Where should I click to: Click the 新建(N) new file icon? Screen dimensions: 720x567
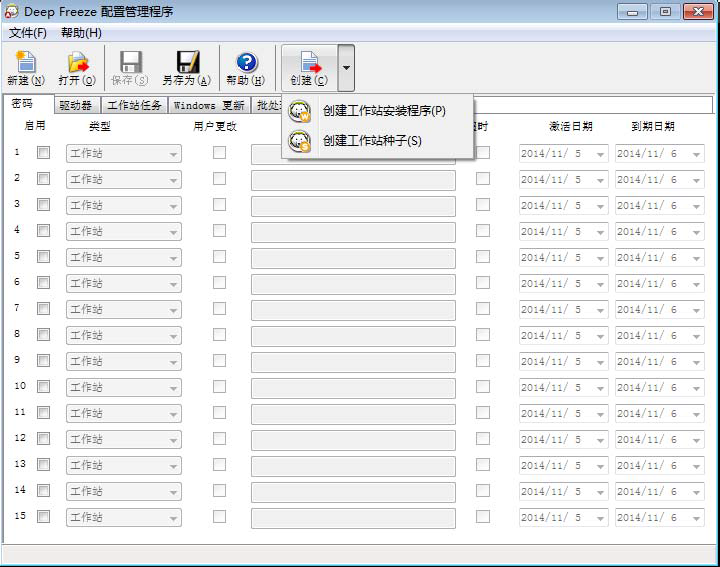(x=26, y=62)
